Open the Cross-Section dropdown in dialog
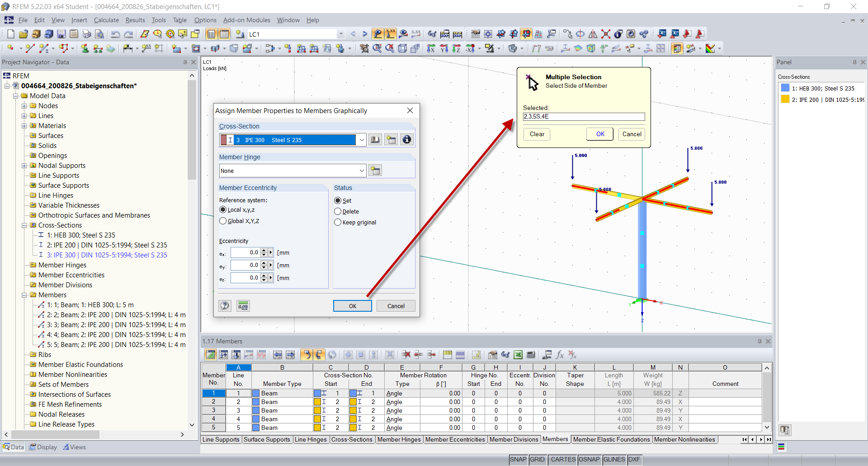 362,140
